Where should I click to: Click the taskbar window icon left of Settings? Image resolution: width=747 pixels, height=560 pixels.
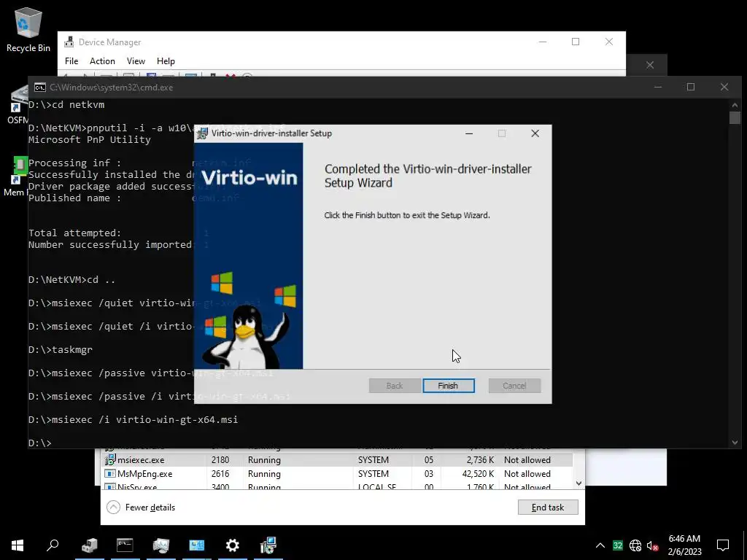pyautogui.click(x=197, y=545)
